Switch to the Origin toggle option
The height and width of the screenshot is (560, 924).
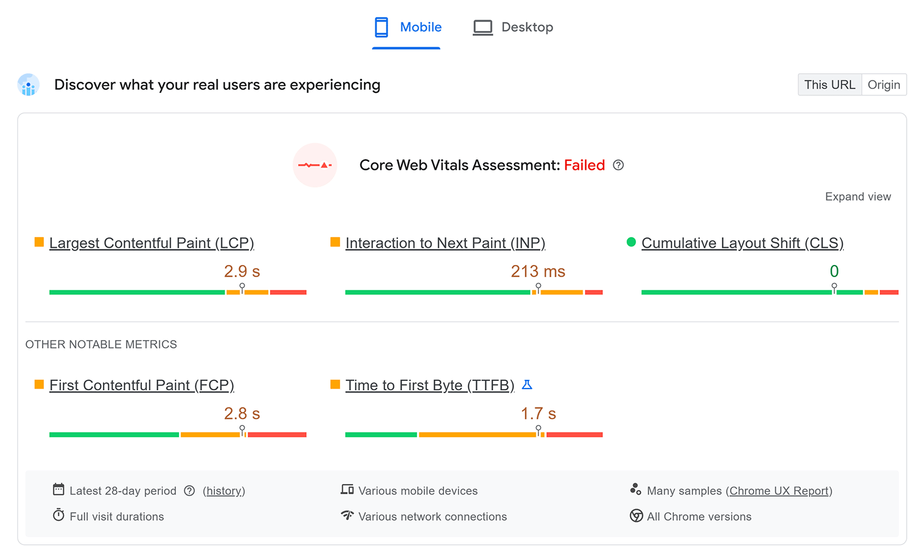(x=884, y=84)
